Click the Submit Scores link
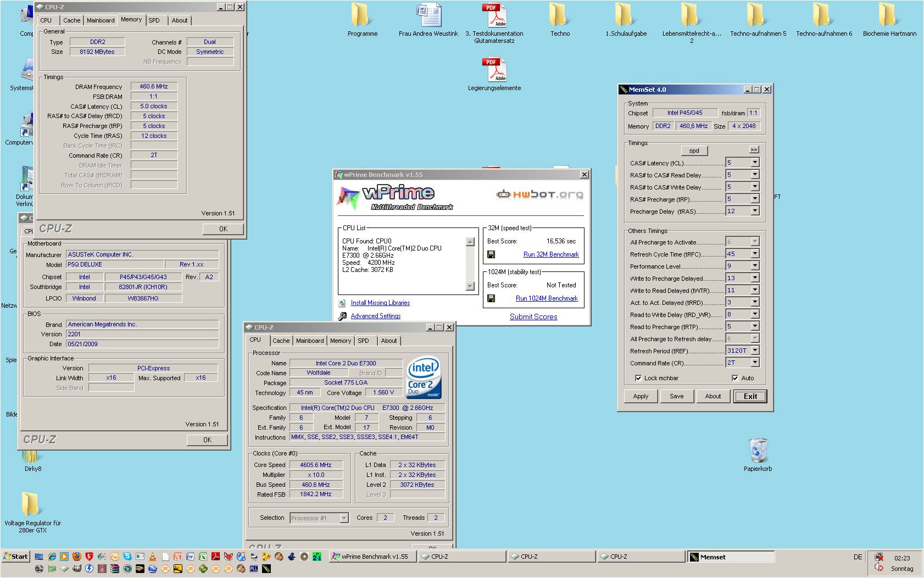The width and height of the screenshot is (924, 578). [533, 317]
